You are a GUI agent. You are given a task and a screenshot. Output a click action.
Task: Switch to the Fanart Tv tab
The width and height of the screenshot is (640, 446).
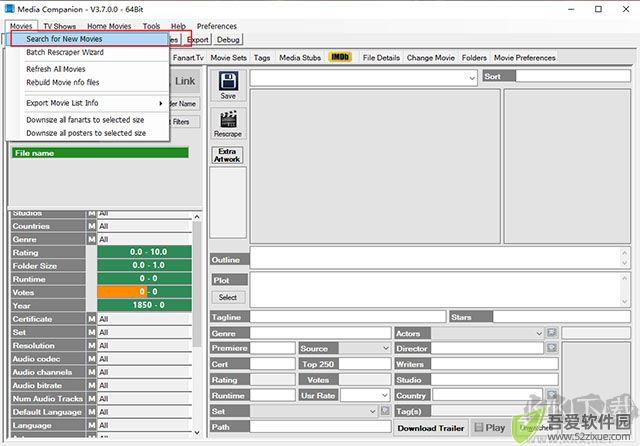pyautogui.click(x=188, y=58)
